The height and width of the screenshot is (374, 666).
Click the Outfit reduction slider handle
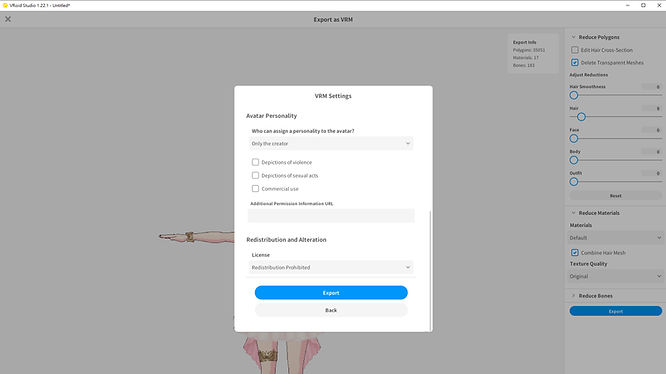click(x=574, y=182)
